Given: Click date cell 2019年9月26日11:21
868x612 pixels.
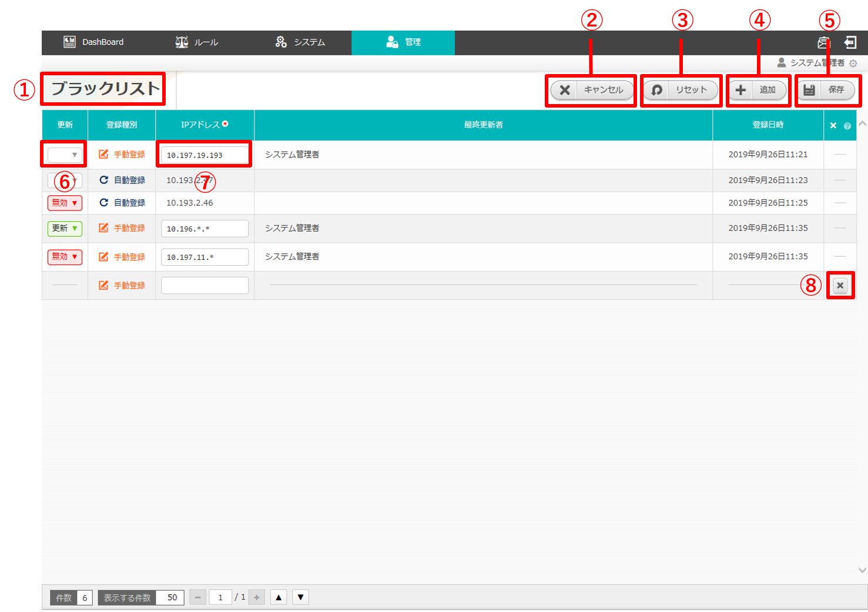Looking at the screenshot, I should point(768,155).
